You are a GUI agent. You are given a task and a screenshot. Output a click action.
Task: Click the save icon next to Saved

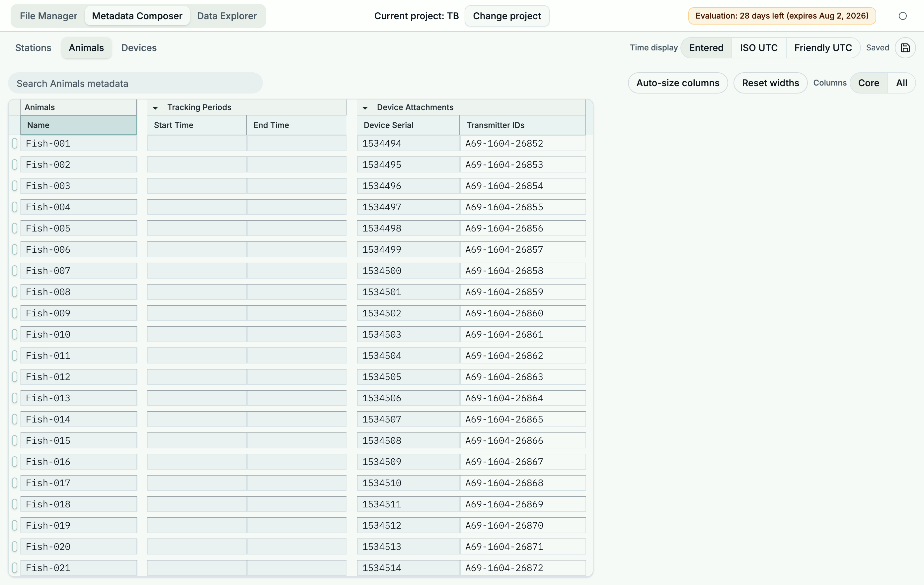[905, 48]
